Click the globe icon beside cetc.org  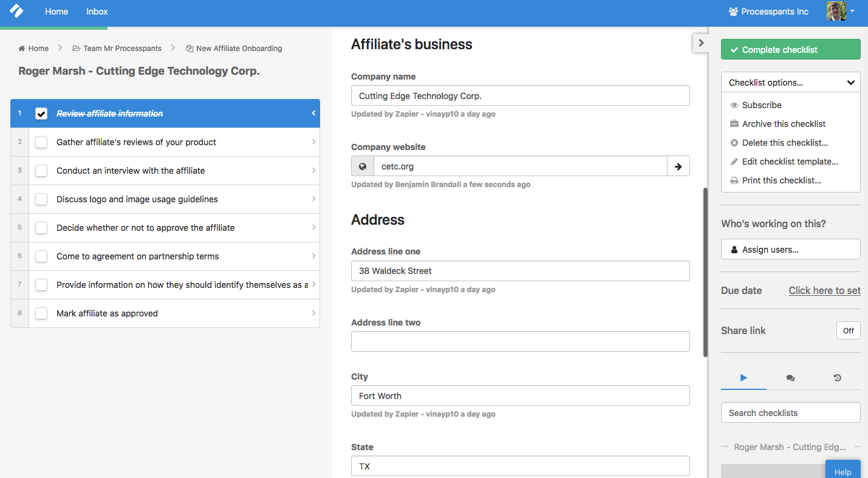tap(363, 166)
